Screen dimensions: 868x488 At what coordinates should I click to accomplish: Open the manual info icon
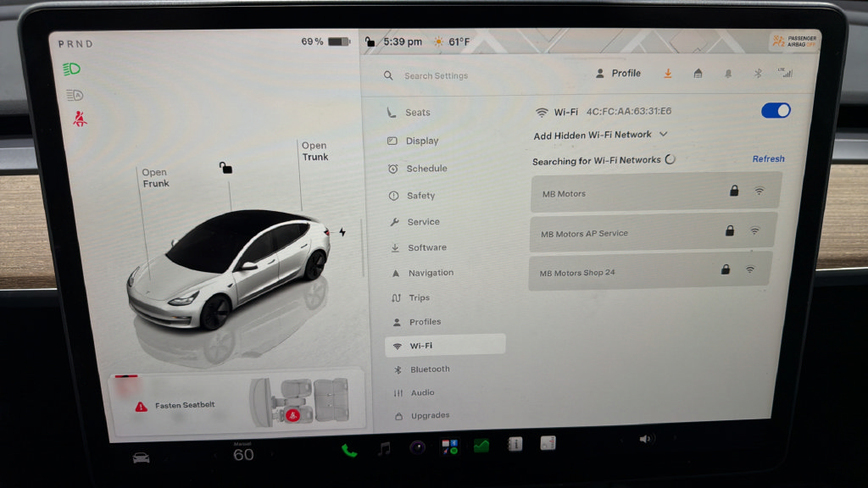[515, 444]
